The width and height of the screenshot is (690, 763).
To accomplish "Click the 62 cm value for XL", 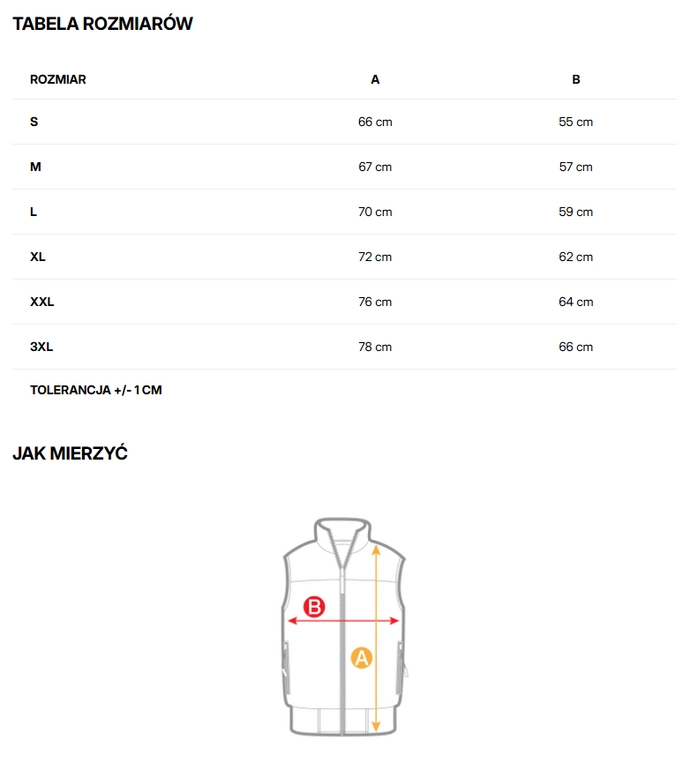I will click(576, 257).
